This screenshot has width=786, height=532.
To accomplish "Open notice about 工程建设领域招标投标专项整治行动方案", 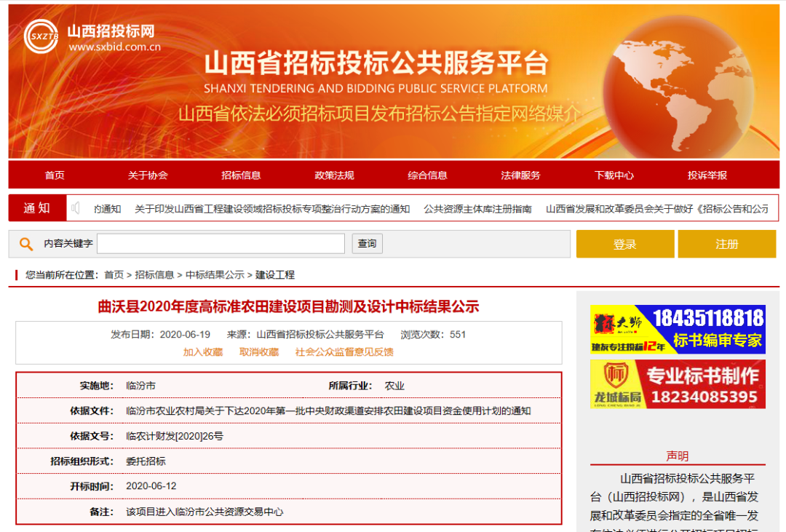I will pyautogui.click(x=272, y=209).
